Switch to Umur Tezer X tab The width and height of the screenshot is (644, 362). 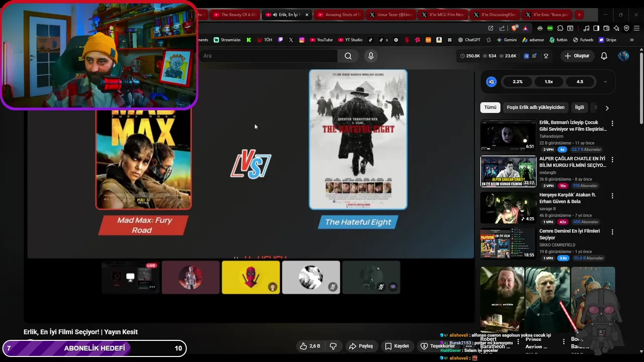(390, 15)
